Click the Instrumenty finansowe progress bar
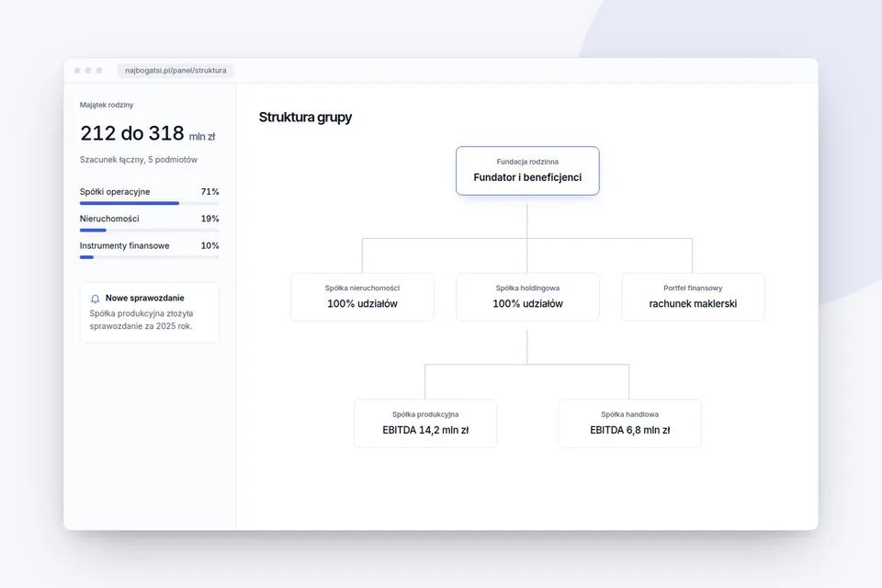Screen dimensions: 882x588 (149, 257)
